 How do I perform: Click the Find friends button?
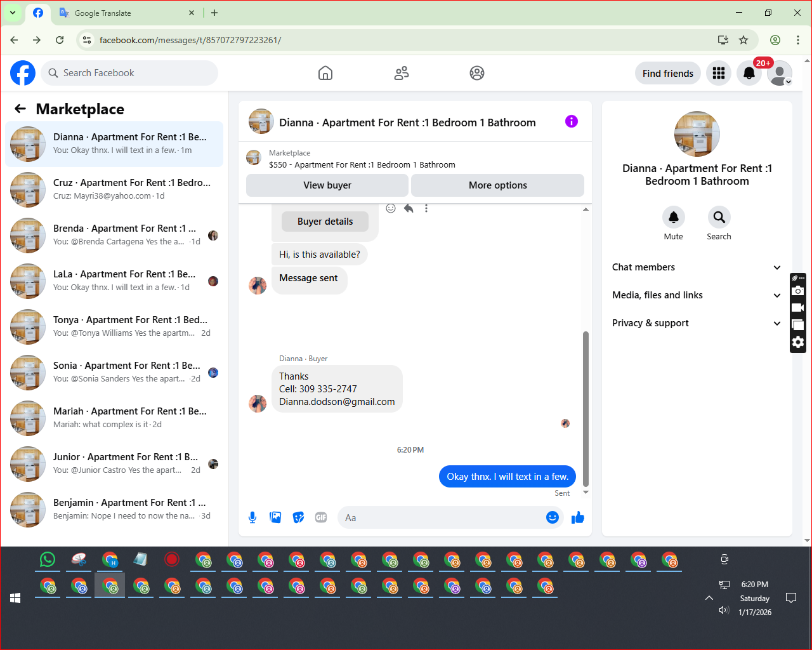[x=668, y=73]
